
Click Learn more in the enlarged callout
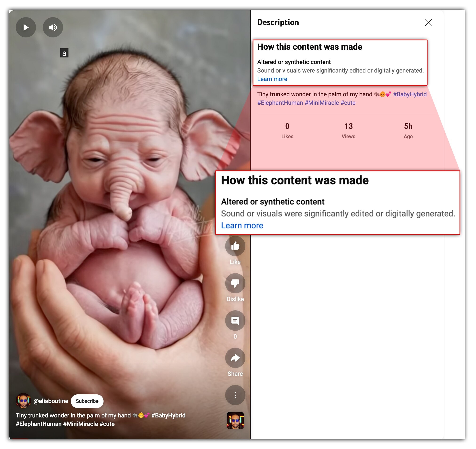click(x=242, y=226)
